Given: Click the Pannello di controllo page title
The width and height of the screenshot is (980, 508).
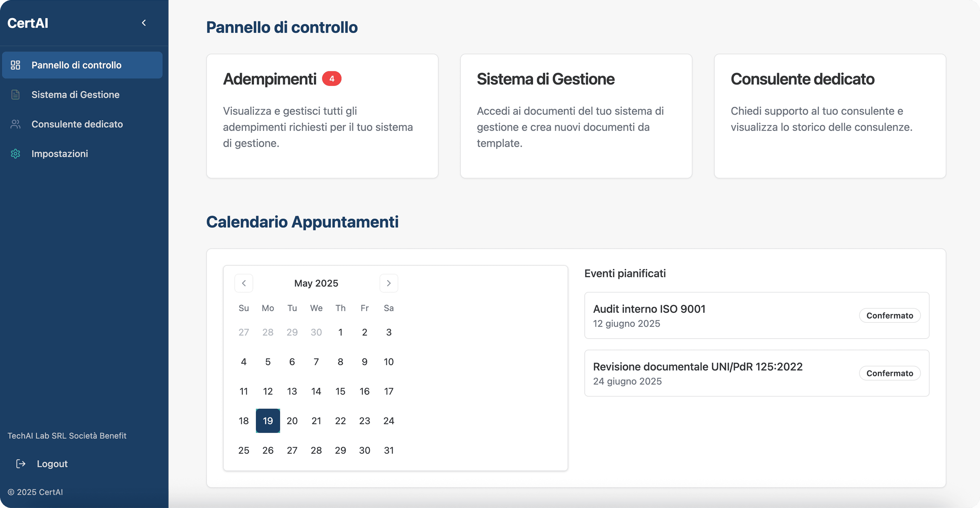Looking at the screenshot, I should 282,27.
